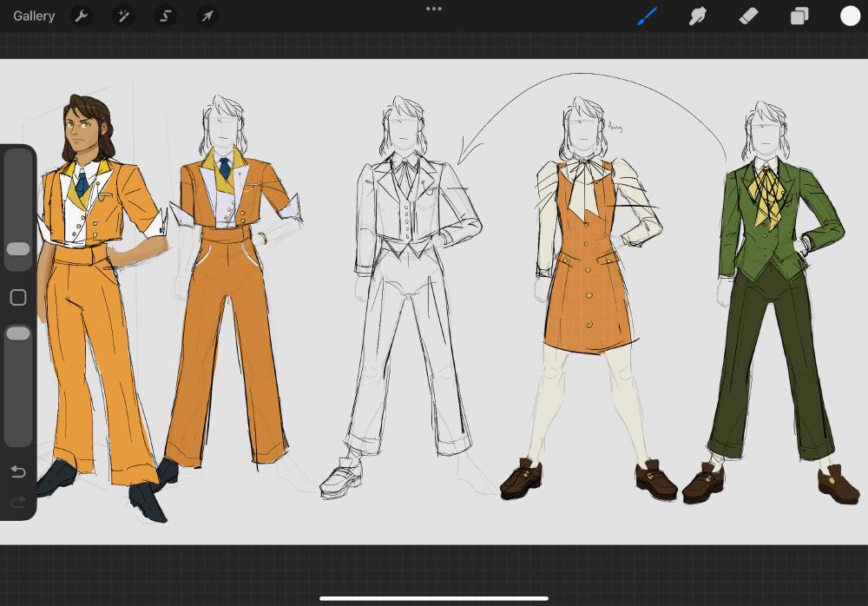
Task: Tap the center of the drawing canvas
Action: (434, 295)
